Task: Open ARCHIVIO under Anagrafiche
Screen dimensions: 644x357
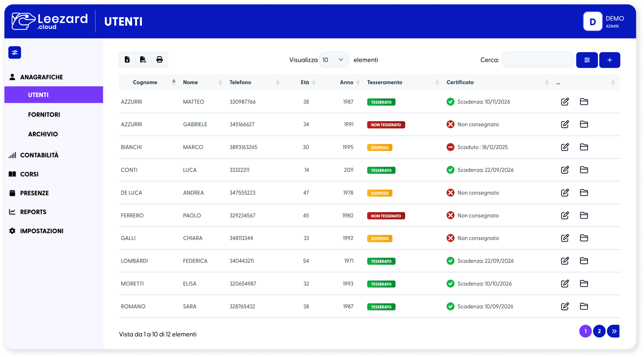Action: point(43,134)
